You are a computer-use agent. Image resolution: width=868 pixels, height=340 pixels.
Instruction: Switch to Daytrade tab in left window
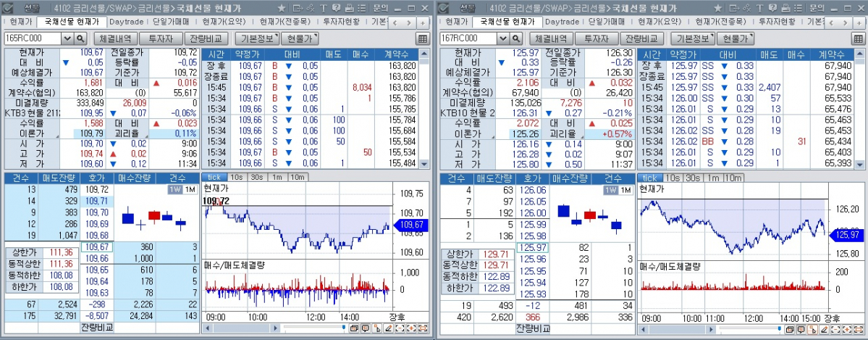(x=126, y=22)
